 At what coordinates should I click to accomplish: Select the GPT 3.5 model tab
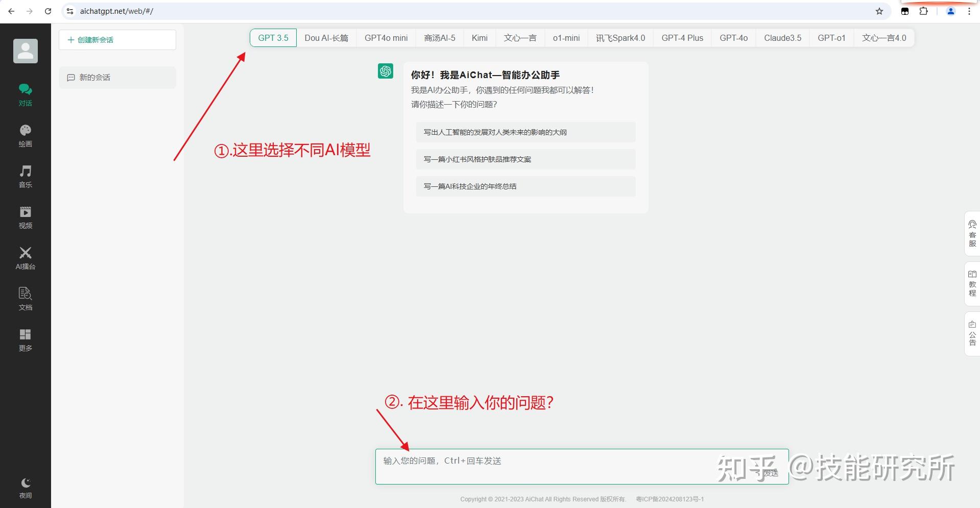pos(273,38)
